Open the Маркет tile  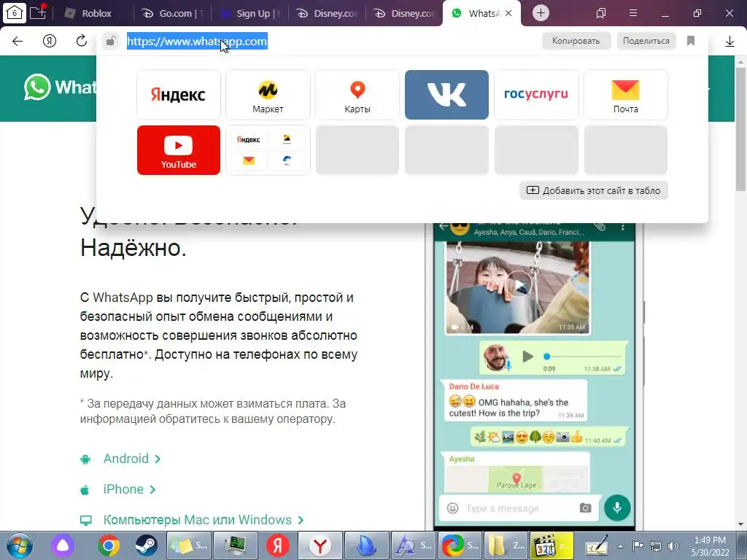(268, 95)
